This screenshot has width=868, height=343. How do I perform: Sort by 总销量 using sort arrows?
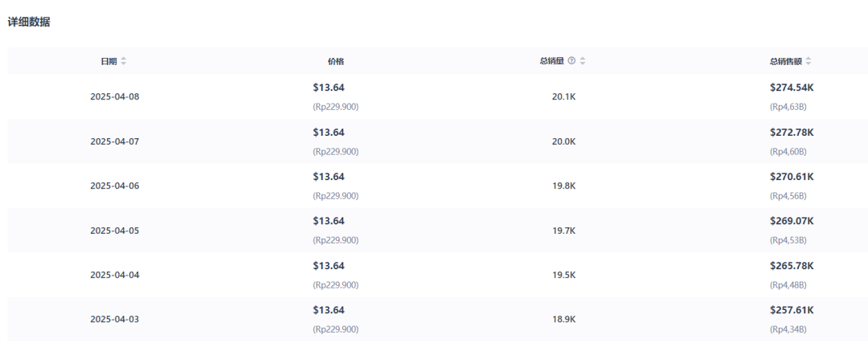[x=583, y=61]
